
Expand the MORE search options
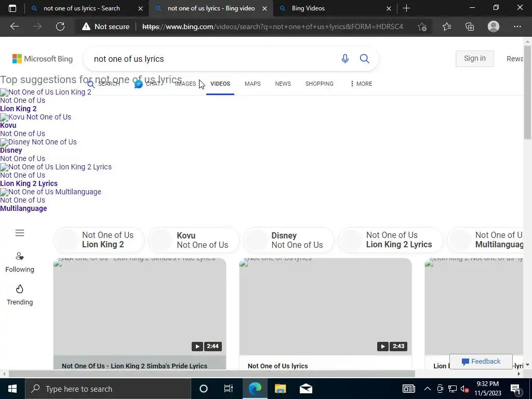362,84
